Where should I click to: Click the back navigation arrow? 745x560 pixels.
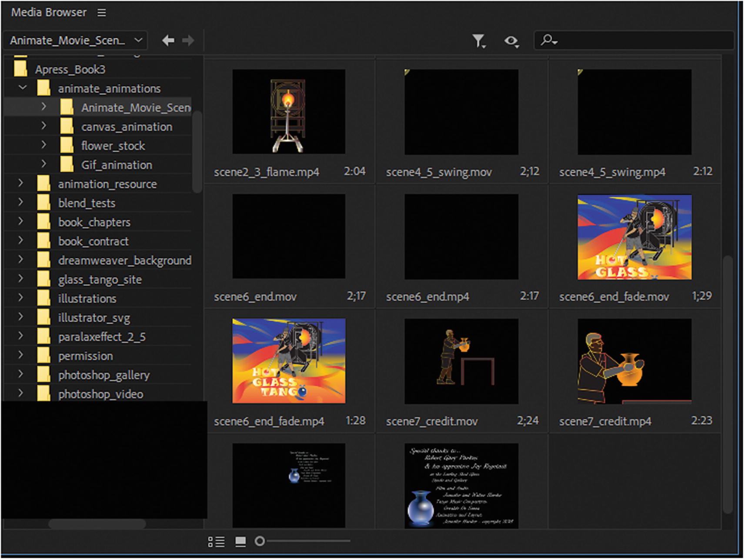[168, 40]
